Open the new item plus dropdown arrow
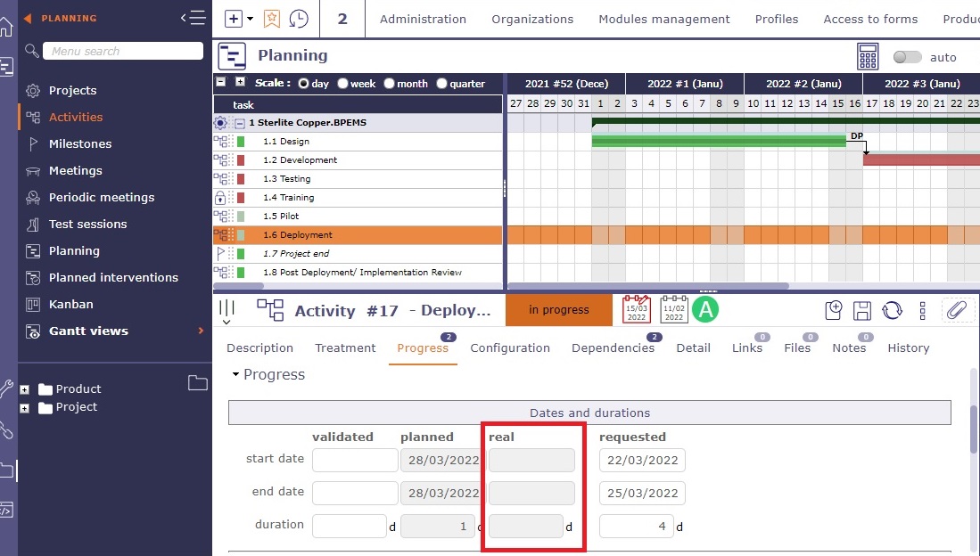This screenshot has width=980, height=556. pyautogui.click(x=250, y=19)
